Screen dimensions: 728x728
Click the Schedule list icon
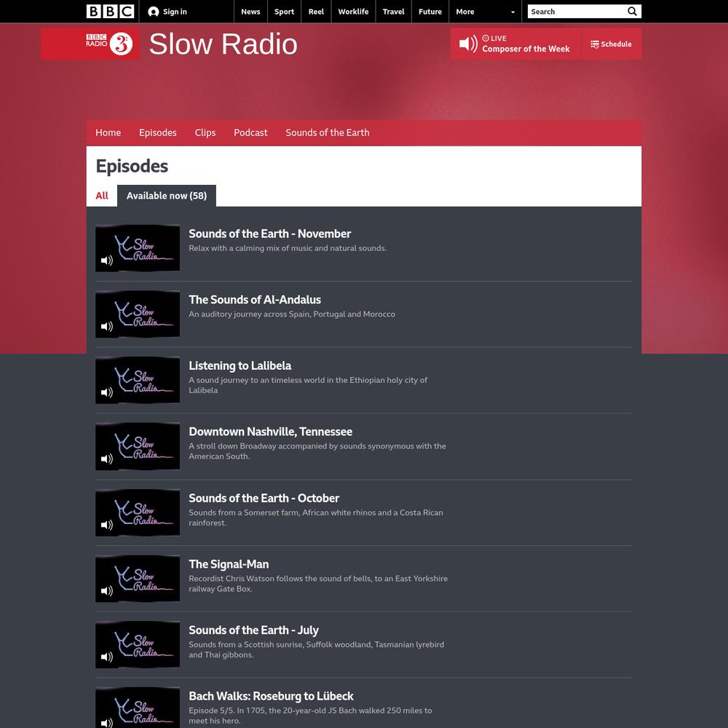coord(594,44)
